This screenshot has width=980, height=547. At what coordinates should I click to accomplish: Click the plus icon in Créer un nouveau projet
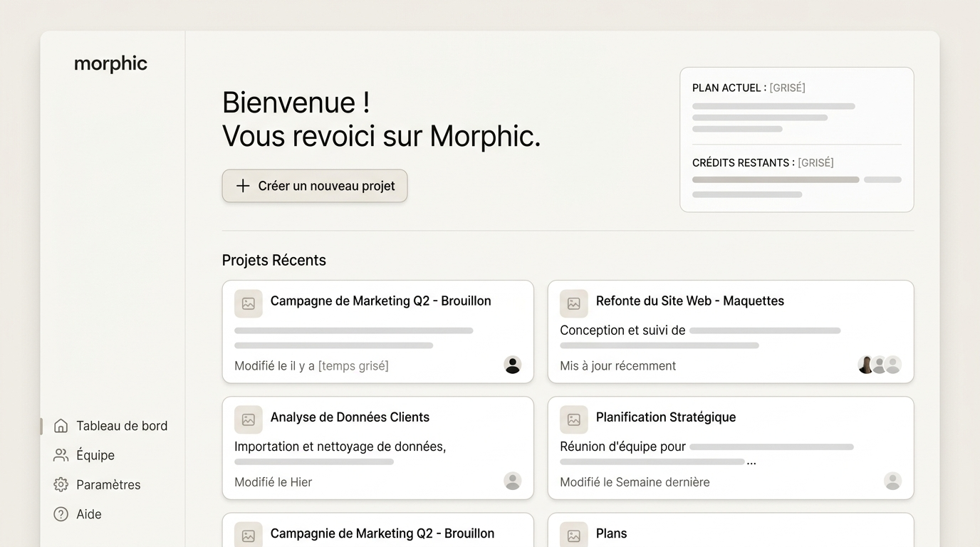click(x=243, y=186)
